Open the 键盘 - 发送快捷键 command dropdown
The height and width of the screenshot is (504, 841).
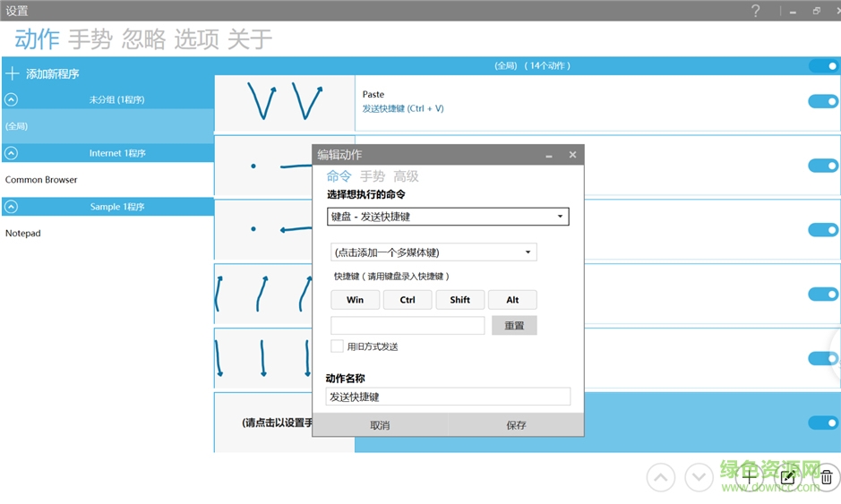[448, 217]
